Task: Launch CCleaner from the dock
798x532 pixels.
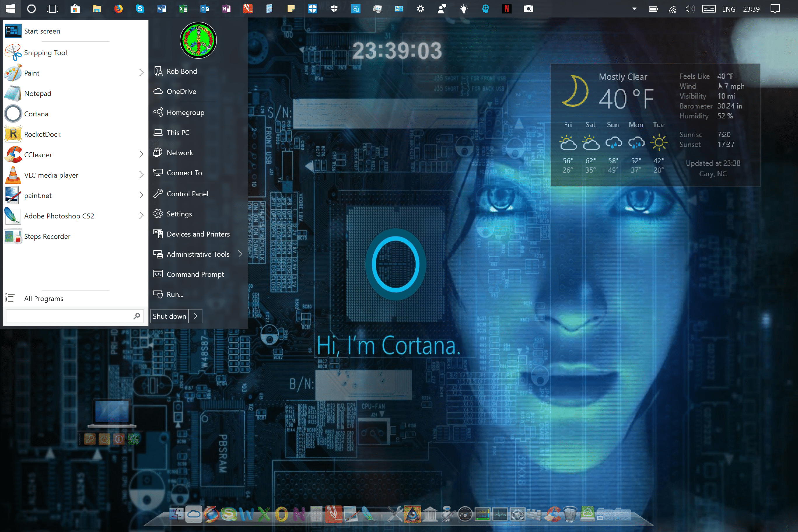Action: (552, 514)
